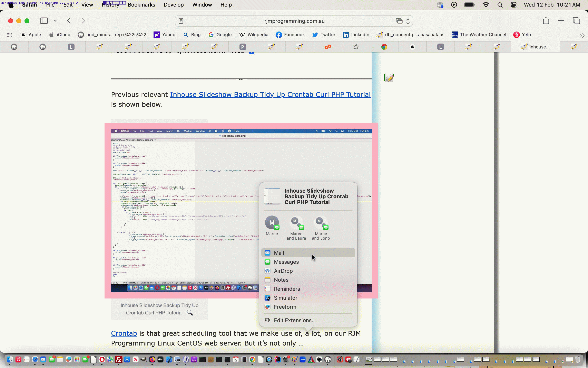Open the Trash in the Dock
Viewport: 588px width, 368px height.
tap(578, 359)
